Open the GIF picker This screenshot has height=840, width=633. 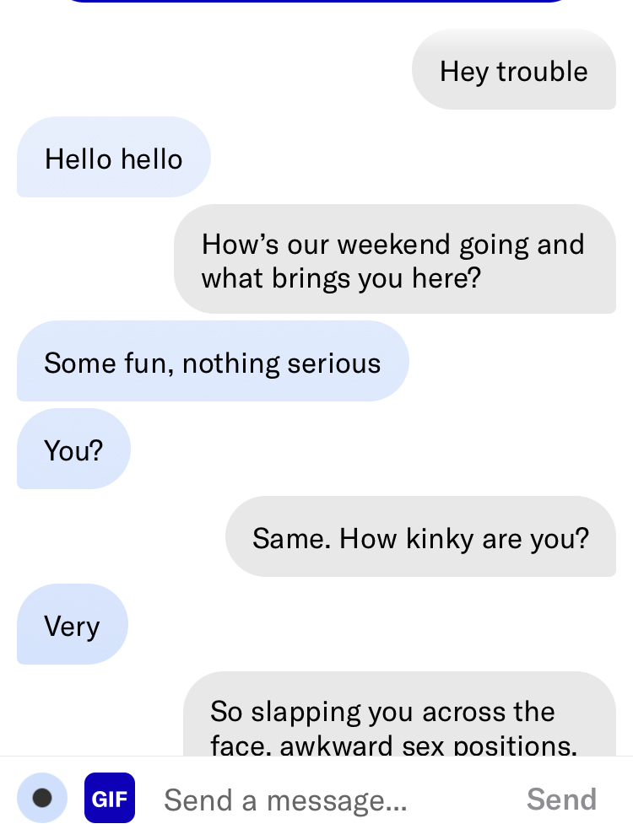[x=110, y=798]
